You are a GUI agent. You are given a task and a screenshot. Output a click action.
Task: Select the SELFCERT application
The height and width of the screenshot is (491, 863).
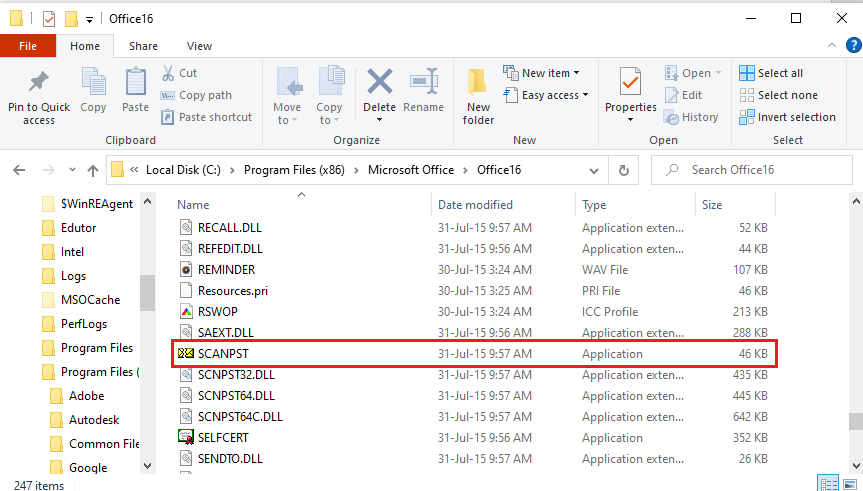pos(474,438)
